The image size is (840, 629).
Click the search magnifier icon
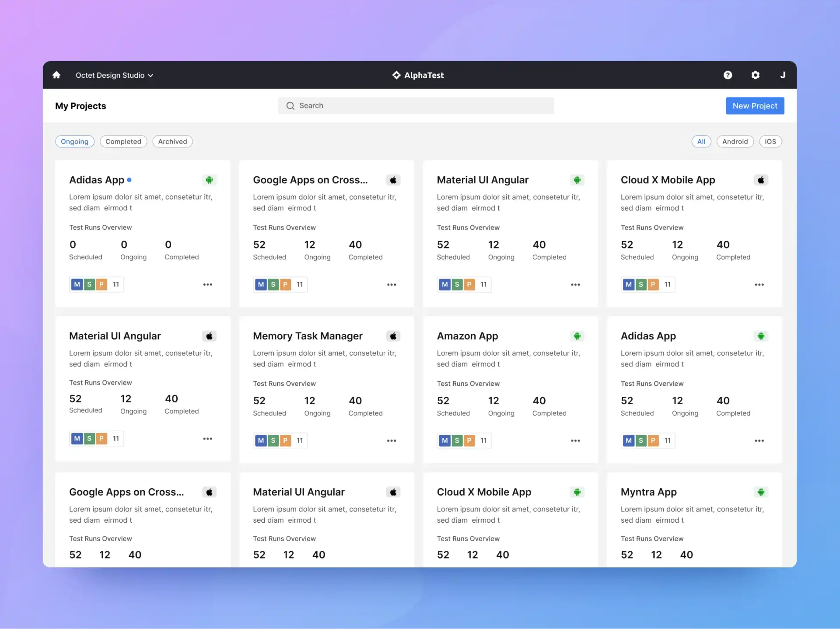290,106
